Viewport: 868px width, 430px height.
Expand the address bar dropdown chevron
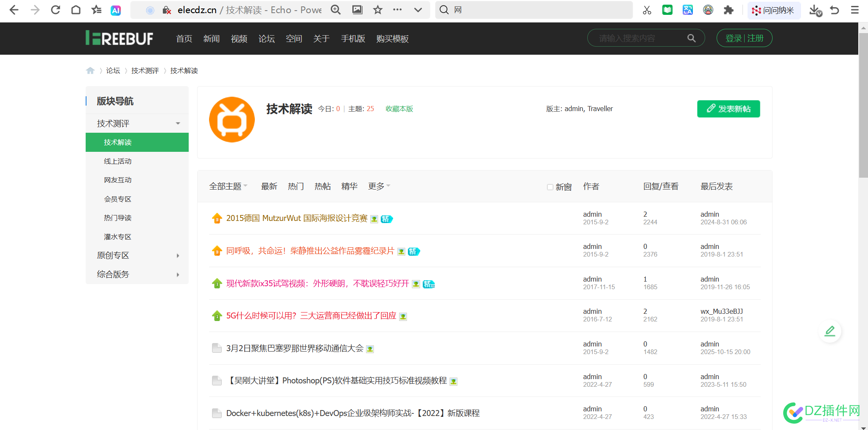[x=418, y=10]
